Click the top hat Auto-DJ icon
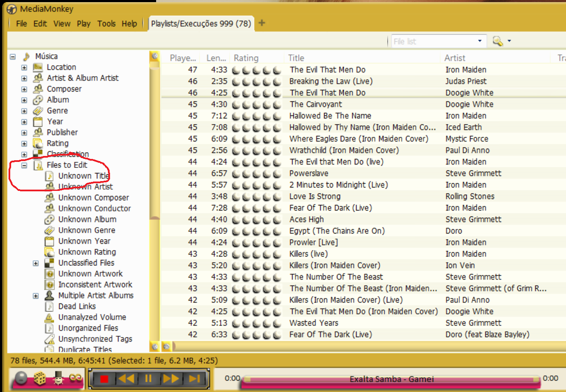The width and height of the screenshot is (566, 392). (x=58, y=378)
